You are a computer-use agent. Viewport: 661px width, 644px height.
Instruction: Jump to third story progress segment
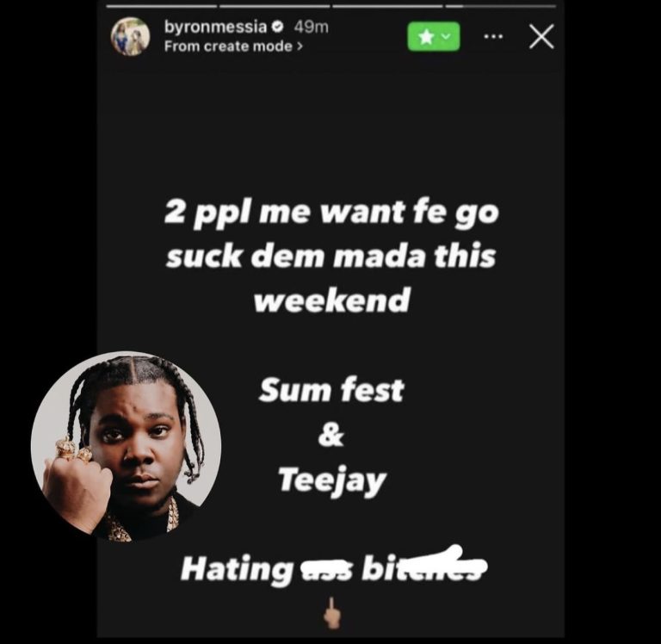click(x=387, y=6)
